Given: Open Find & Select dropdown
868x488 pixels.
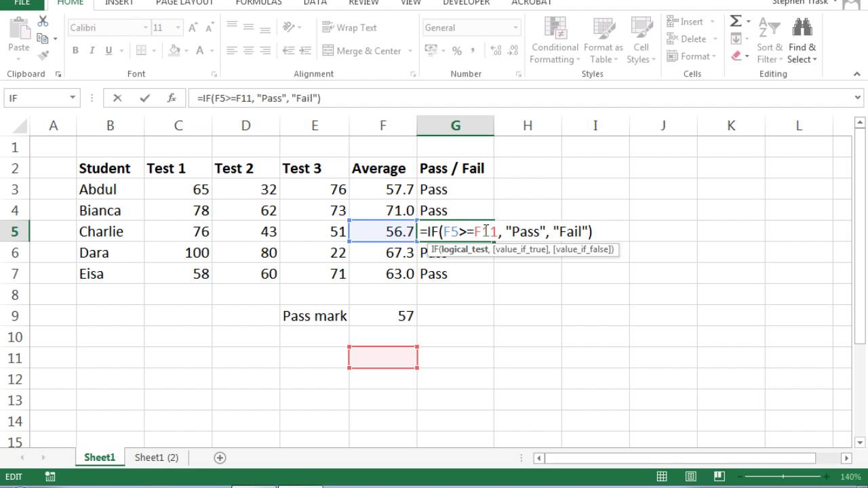Looking at the screenshot, I should tap(802, 41).
